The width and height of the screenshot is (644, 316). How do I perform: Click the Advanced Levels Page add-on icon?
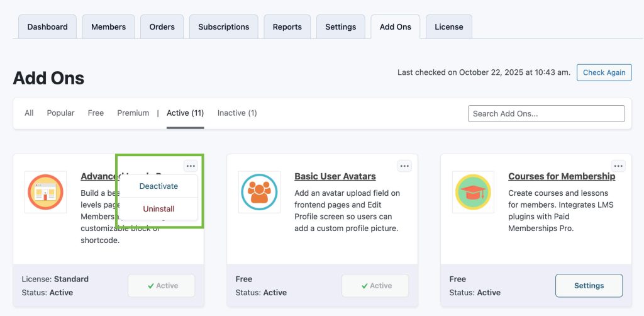pos(45,192)
